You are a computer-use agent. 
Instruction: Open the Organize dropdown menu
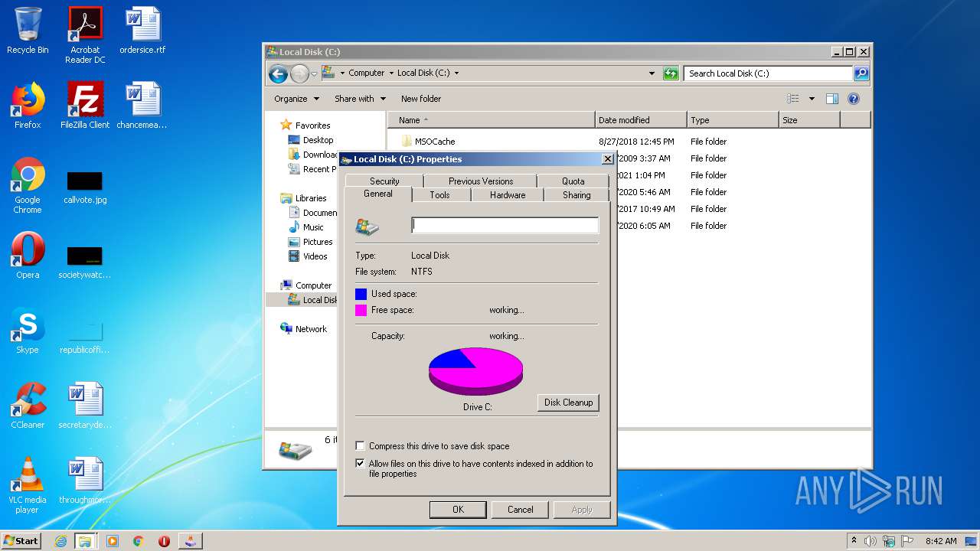tap(296, 99)
